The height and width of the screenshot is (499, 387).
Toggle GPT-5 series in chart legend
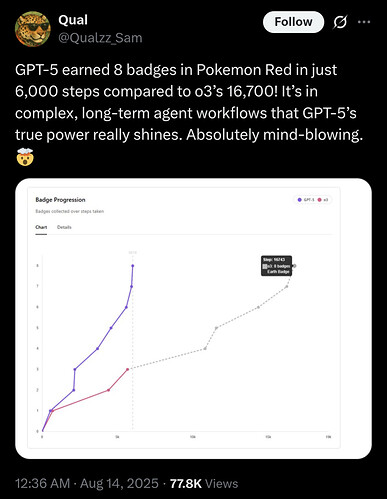[305, 200]
